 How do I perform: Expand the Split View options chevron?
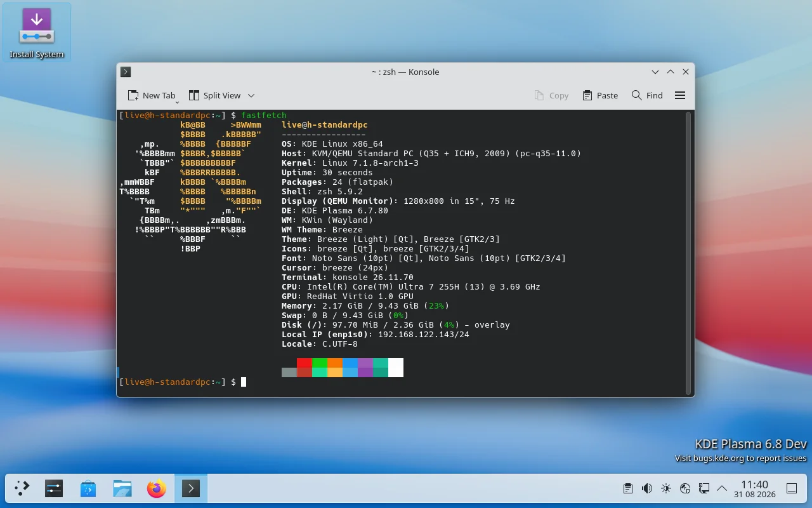251,95
